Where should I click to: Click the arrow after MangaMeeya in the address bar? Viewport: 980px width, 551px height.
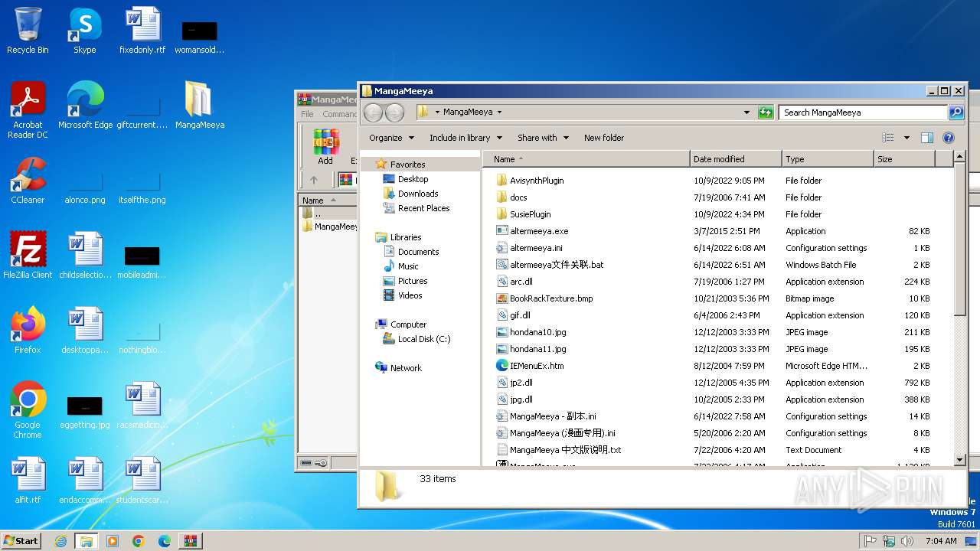[499, 112]
